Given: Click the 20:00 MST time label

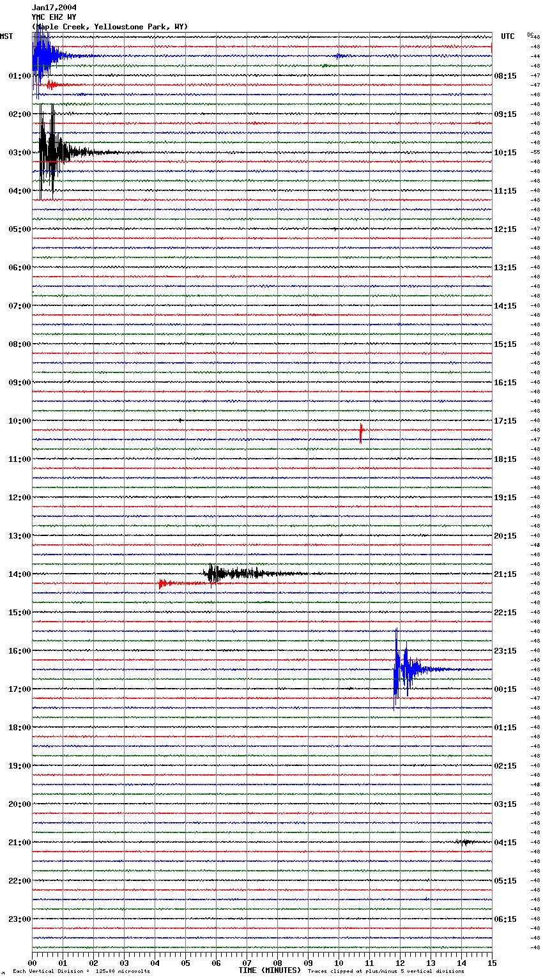Looking at the screenshot, I should [x=20, y=804].
